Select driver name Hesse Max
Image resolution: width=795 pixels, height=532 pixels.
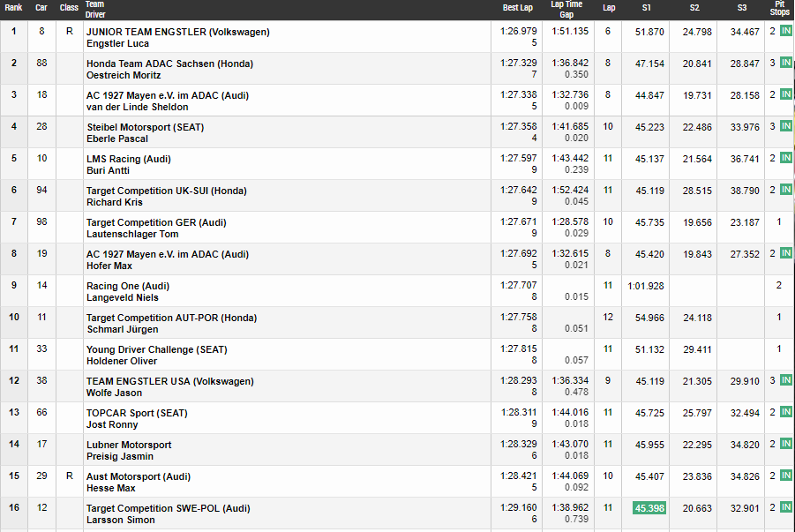[111, 489]
